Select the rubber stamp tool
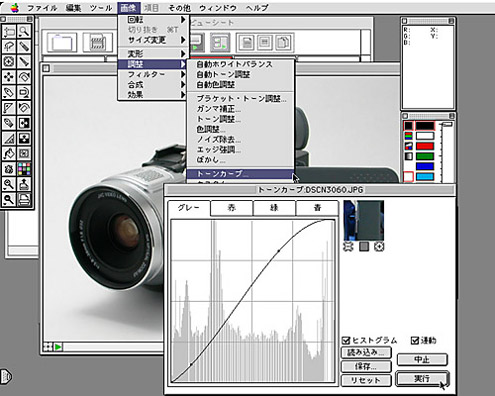This screenshot has height=396, width=495. pos(24,184)
